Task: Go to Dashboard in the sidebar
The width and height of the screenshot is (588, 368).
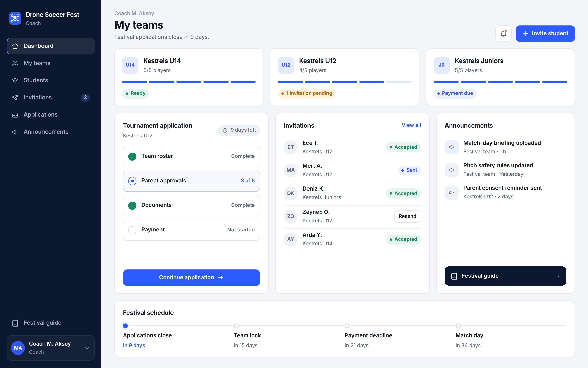Action: (51, 46)
